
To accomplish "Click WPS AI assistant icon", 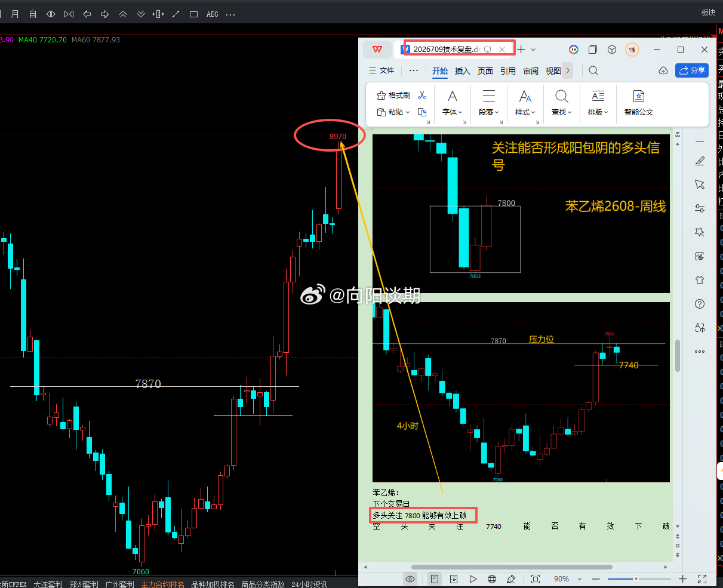I will tap(573, 50).
